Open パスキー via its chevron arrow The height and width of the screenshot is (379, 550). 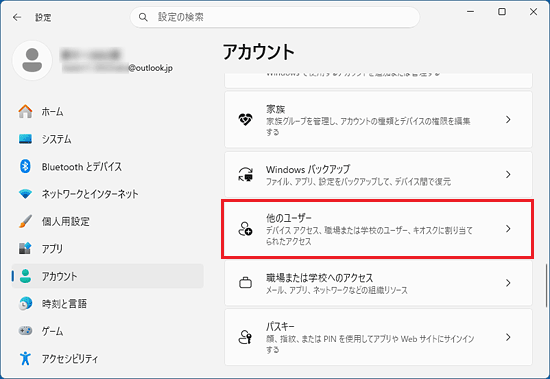508,337
